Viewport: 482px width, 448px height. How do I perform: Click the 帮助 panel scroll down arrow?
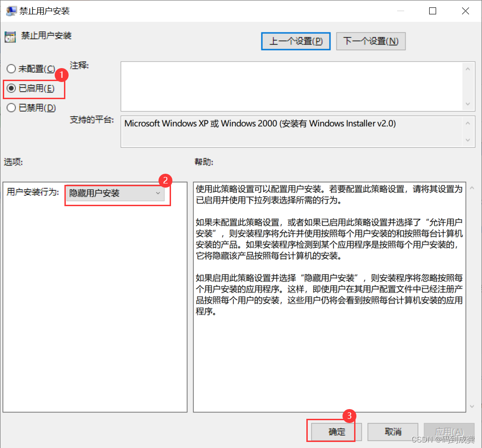(x=472, y=406)
